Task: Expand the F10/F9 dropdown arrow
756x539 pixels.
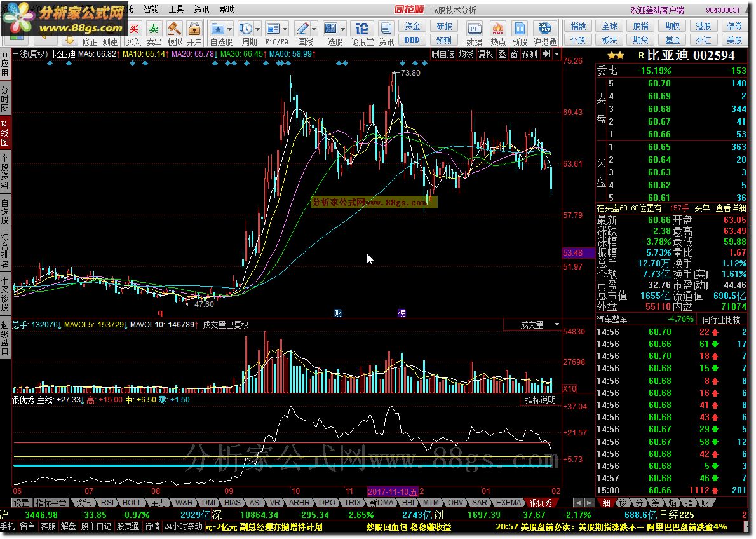Action: tap(285, 29)
